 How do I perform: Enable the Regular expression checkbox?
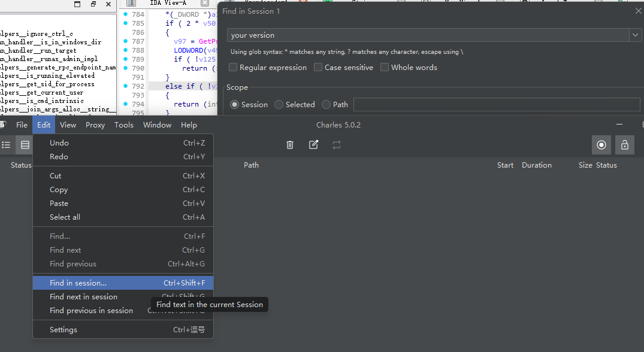click(234, 68)
